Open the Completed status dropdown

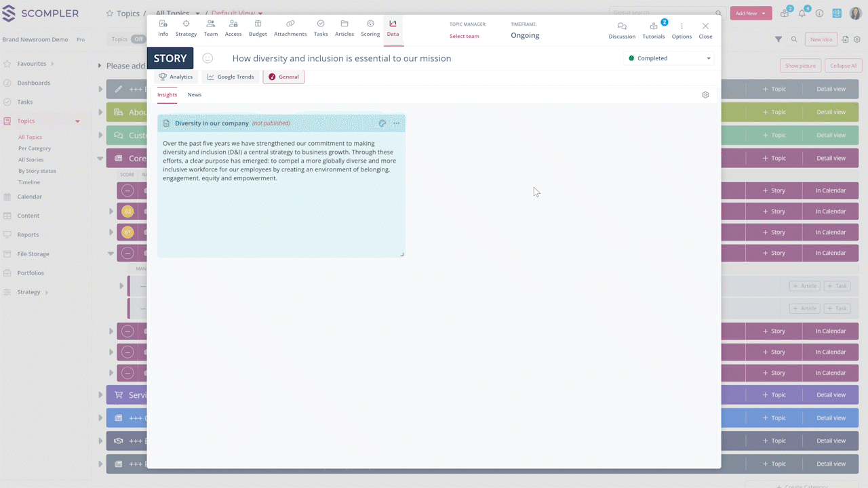click(669, 58)
